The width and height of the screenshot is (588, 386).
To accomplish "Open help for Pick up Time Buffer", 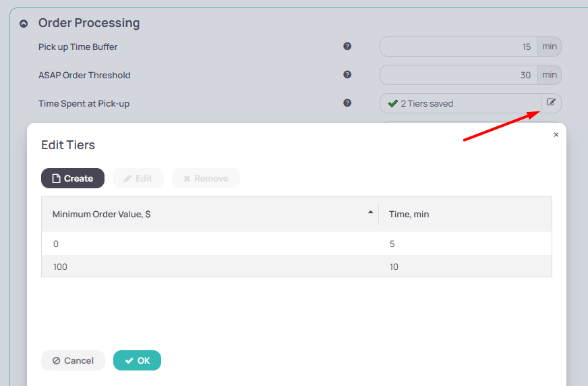I will [347, 46].
